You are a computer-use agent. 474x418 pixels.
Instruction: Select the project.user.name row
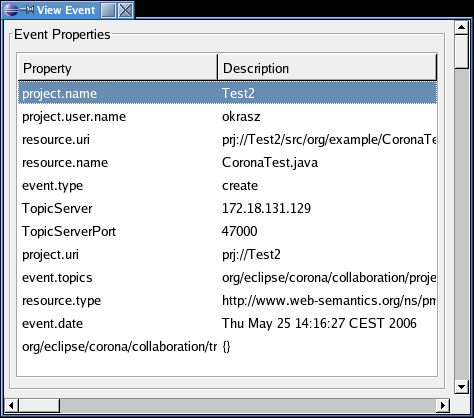(x=227, y=117)
